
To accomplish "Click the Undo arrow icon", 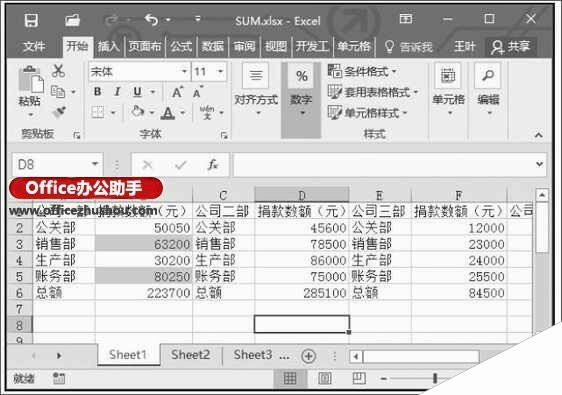I will pyautogui.click(x=151, y=20).
